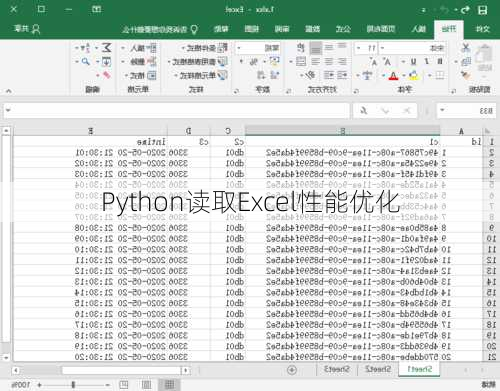Click the accounting currency format icon
This screenshot has height=391, width=500.
tap(275, 62)
